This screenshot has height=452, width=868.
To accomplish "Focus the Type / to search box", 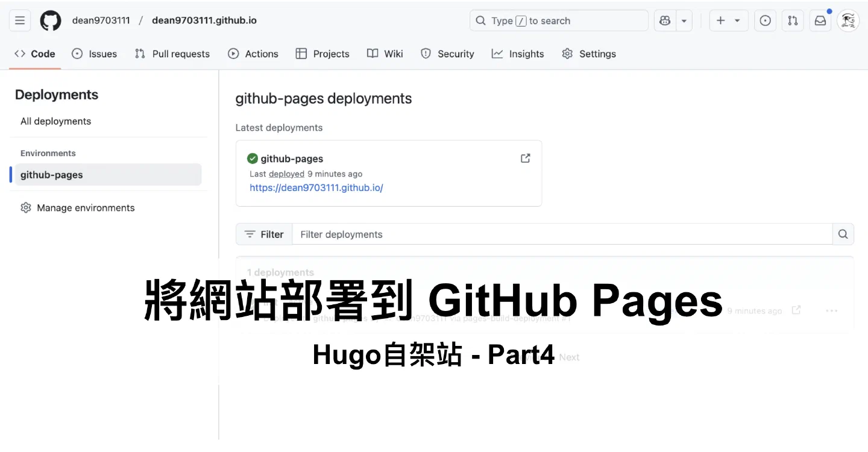I will click(x=559, y=20).
